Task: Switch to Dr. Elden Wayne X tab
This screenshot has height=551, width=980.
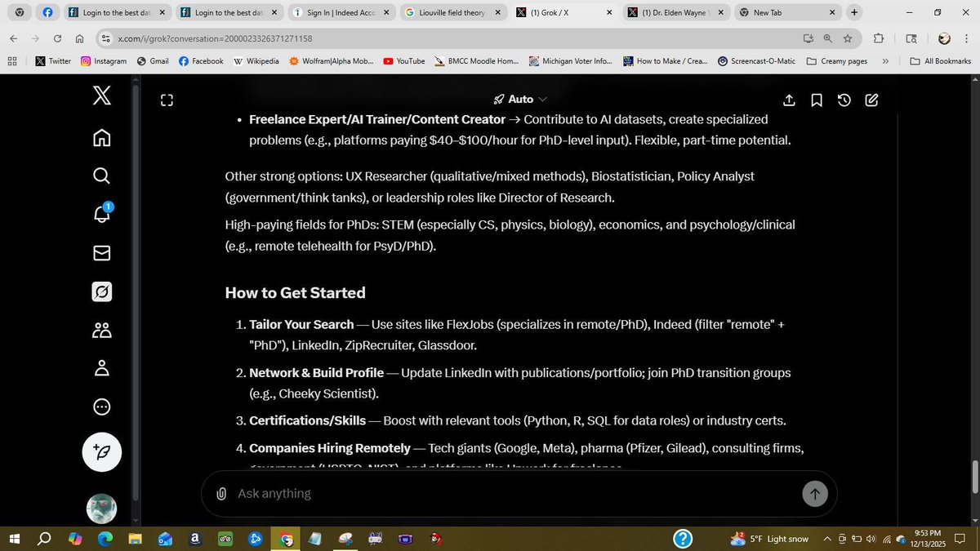Action: (x=676, y=13)
